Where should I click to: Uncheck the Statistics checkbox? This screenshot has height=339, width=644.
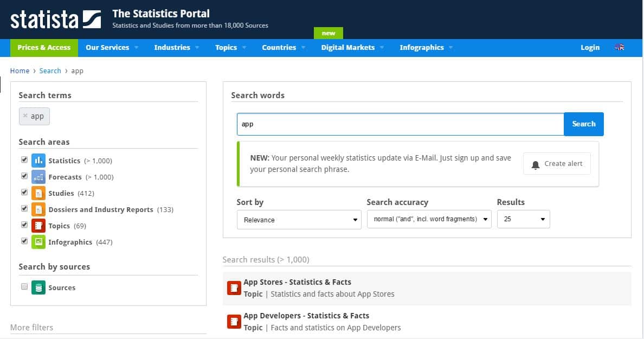point(24,159)
